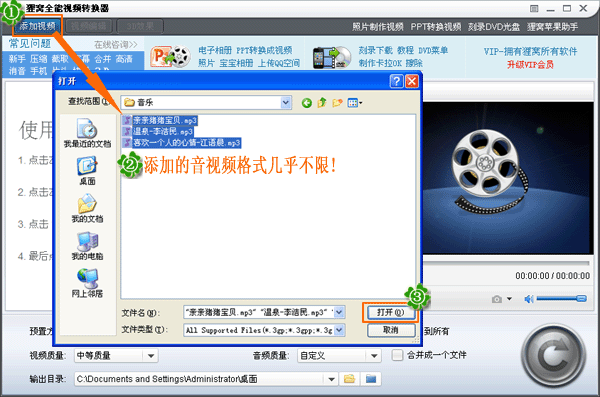Click the green back navigation icon
The height and width of the screenshot is (397, 600).
click(x=307, y=103)
